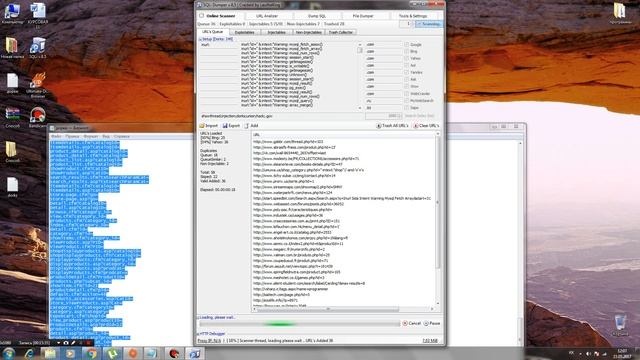Screen dimensions: 640x360
Task: Open the File Dumper tab
Action: (363, 16)
